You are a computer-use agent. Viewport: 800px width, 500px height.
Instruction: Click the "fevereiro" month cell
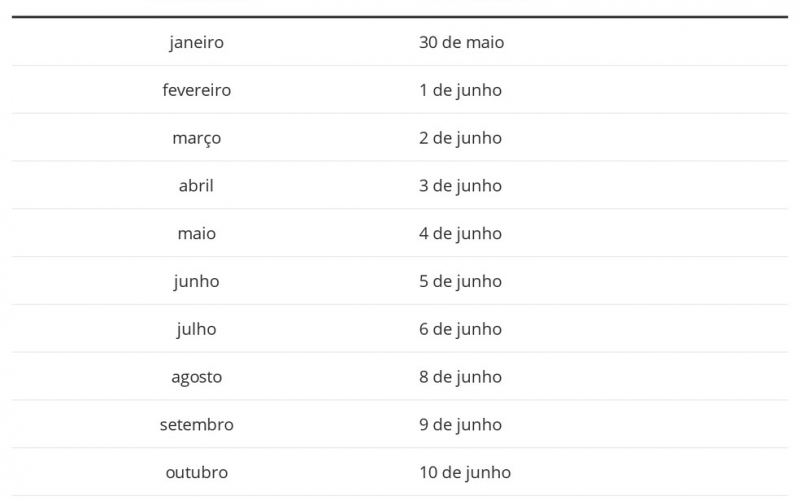pos(196,90)
